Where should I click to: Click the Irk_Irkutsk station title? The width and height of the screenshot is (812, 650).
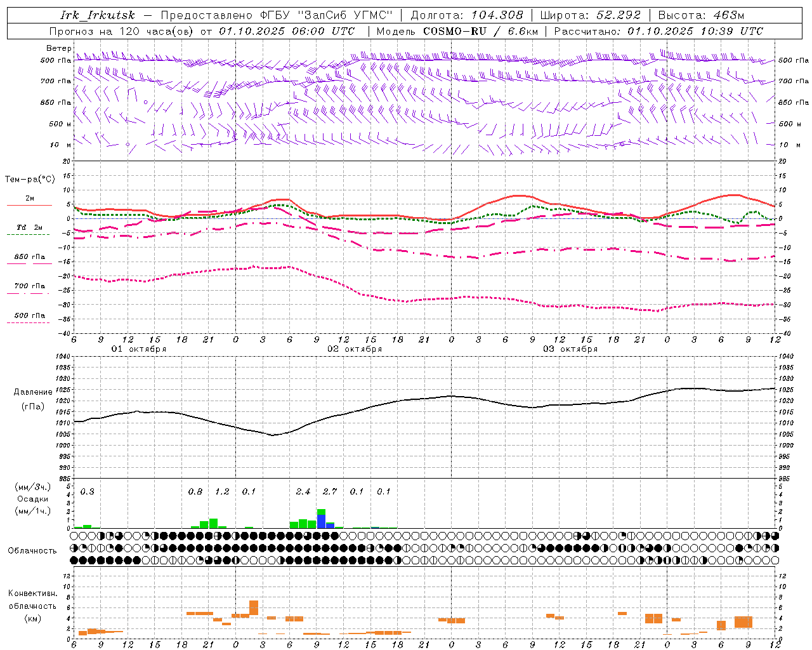(x=98, y=15)
